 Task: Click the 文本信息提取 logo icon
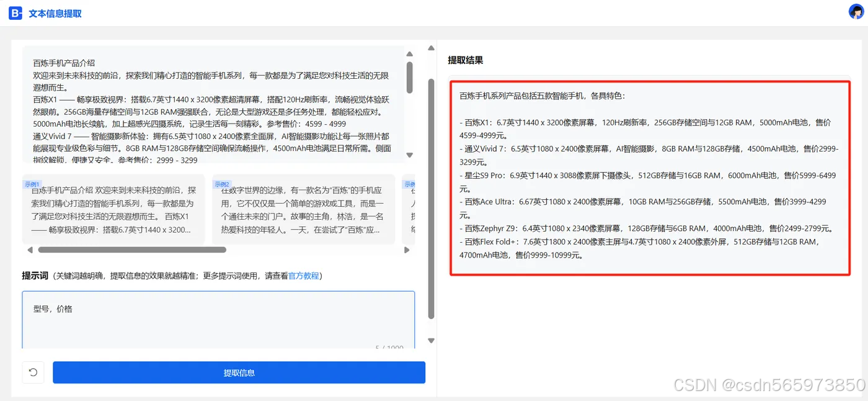click(x=15, y=12)
